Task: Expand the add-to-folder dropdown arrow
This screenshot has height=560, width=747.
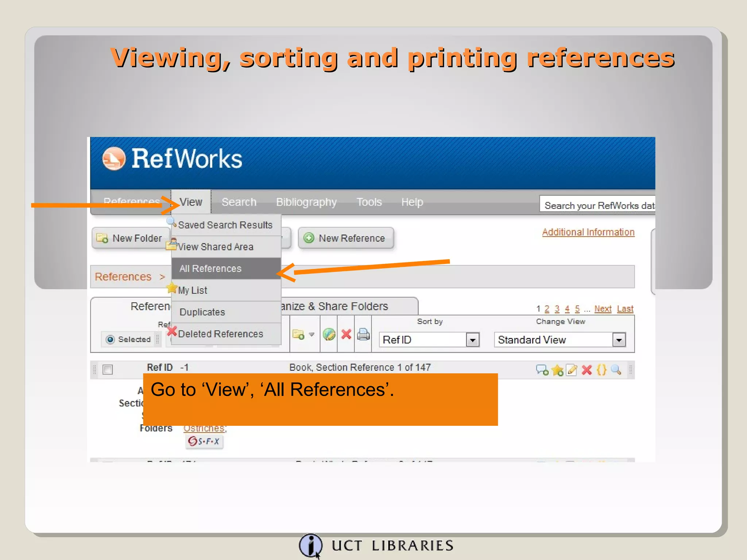Action: [x=311, y=334]
